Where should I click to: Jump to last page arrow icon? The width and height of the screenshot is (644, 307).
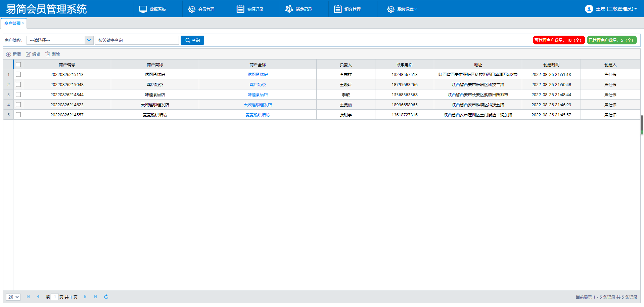(95, 297)
